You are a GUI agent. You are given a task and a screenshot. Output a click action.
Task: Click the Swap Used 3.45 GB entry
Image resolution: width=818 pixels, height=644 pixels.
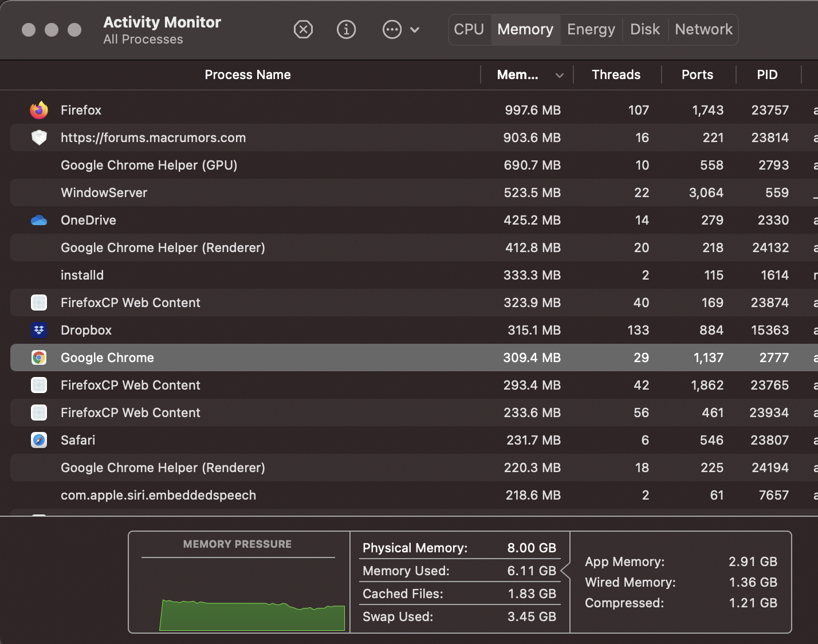[x=459, y=616]
